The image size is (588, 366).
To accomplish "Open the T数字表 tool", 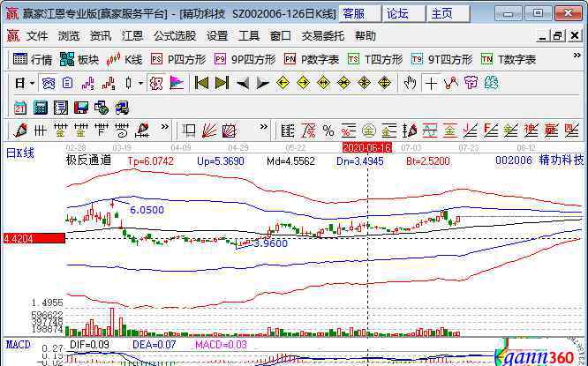I will [509, 60].
